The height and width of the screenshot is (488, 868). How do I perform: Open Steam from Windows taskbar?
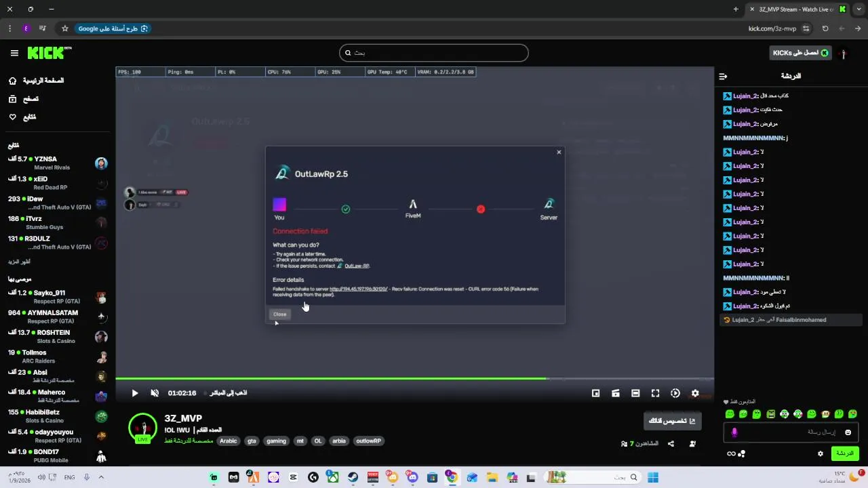353,477
